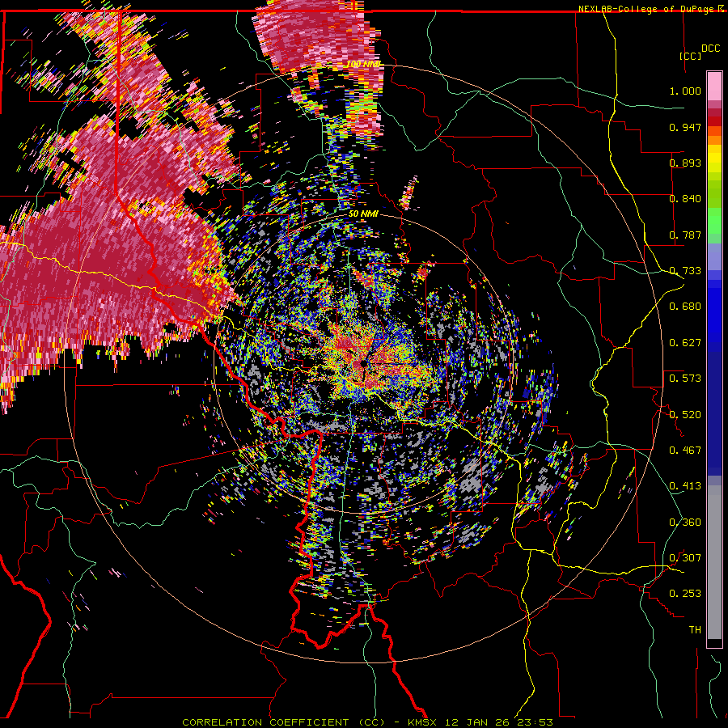This screenshot has width=728, height=728.
Task: Select the 0.787 scale value
Action: tap(685, 235)
